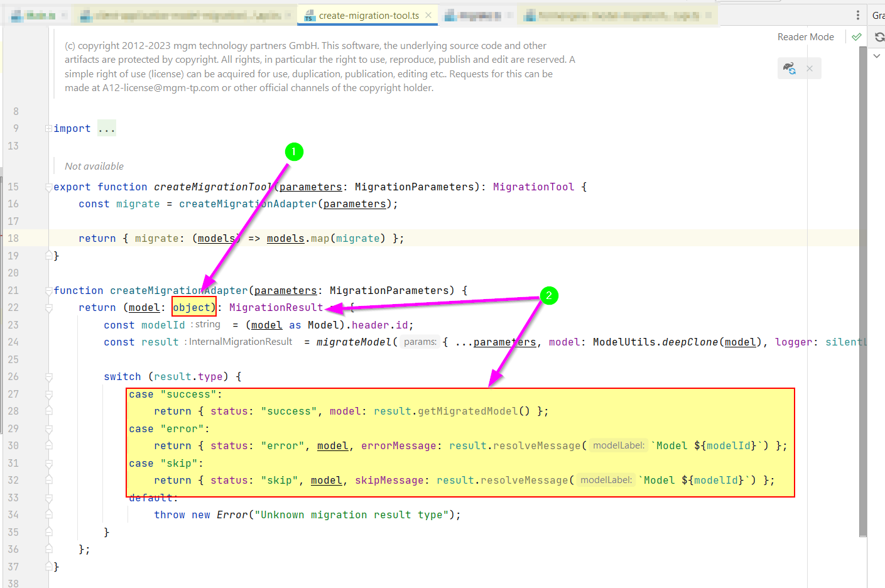Click the getMigratedModel call on line 28
The height and width of the screenshot is (588, 885).
pos(468,411)
